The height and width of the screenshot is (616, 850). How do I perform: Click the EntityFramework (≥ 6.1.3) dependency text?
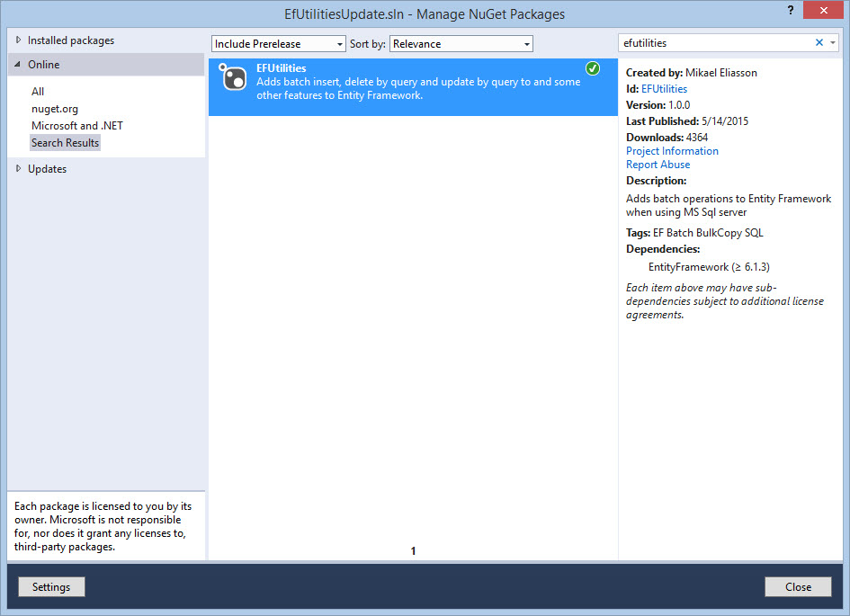tap(709, 267)
